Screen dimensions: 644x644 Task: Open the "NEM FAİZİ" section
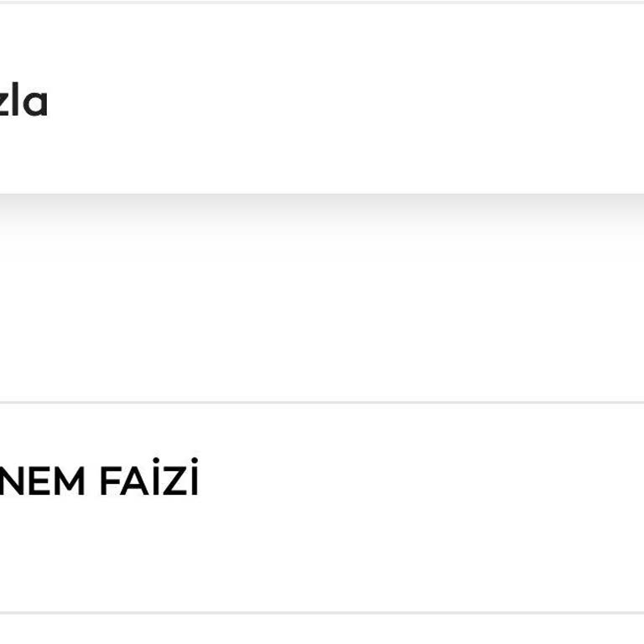(x=99, y=482)
